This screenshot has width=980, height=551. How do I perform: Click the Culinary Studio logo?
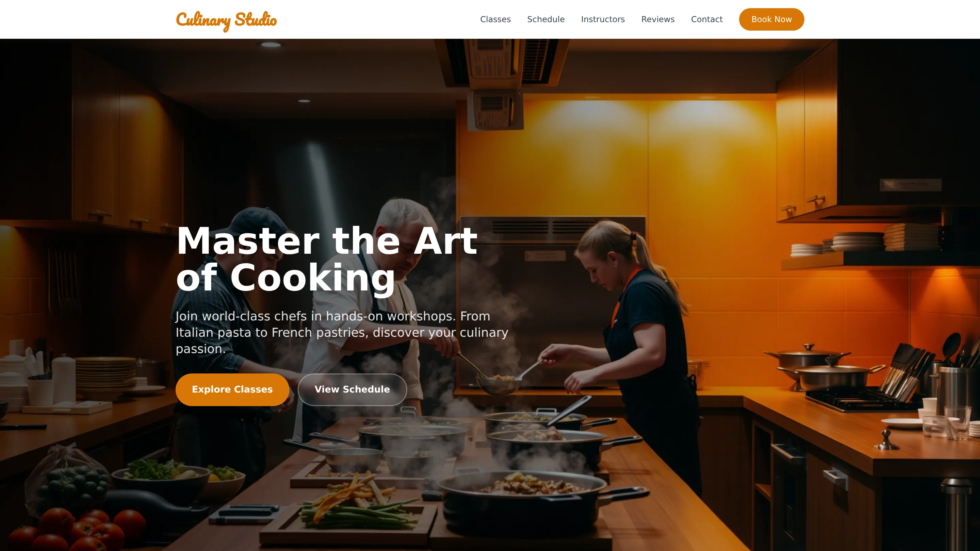tap(226, 20)
